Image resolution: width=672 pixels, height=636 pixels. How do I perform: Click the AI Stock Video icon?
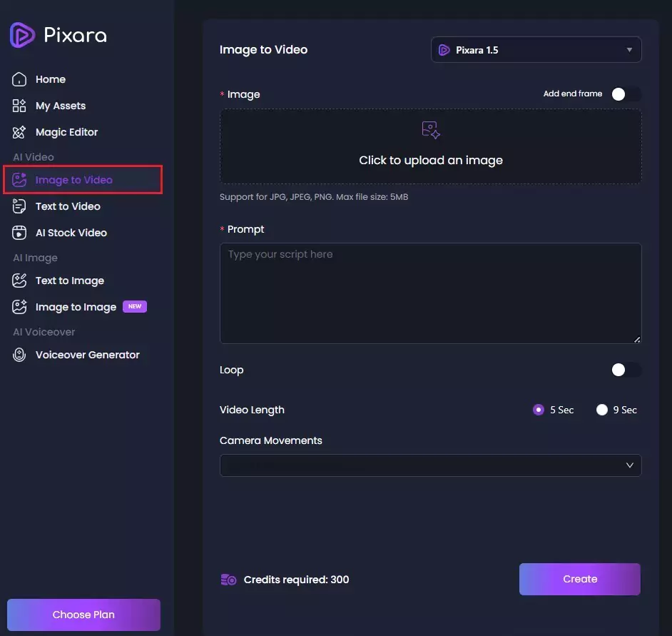[x=19, y=233]
